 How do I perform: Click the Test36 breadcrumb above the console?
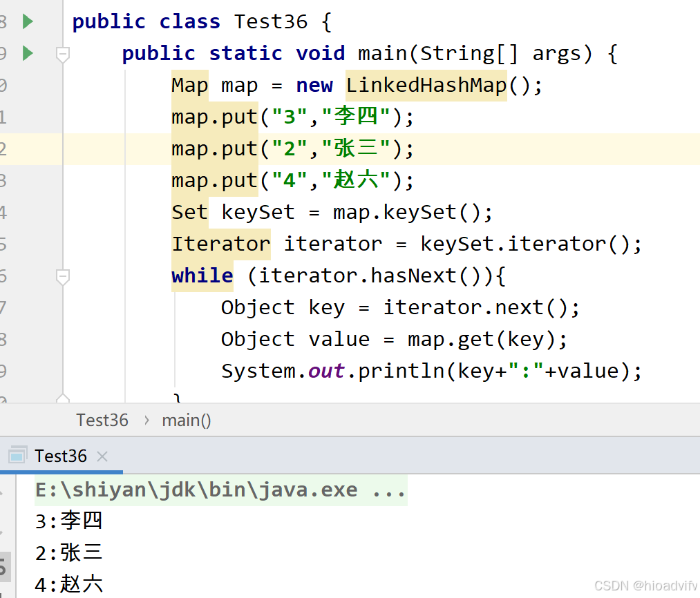point(102,419)
